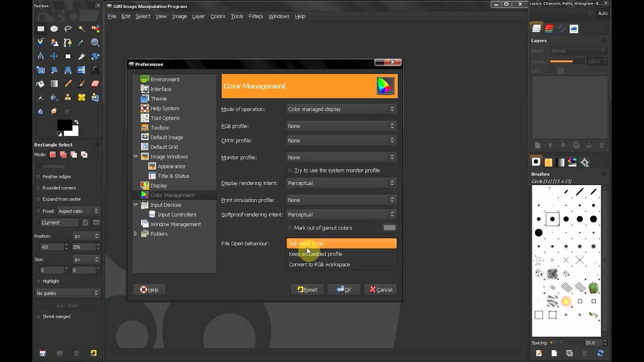Click the black foreground color swatch

coord(64,125)
